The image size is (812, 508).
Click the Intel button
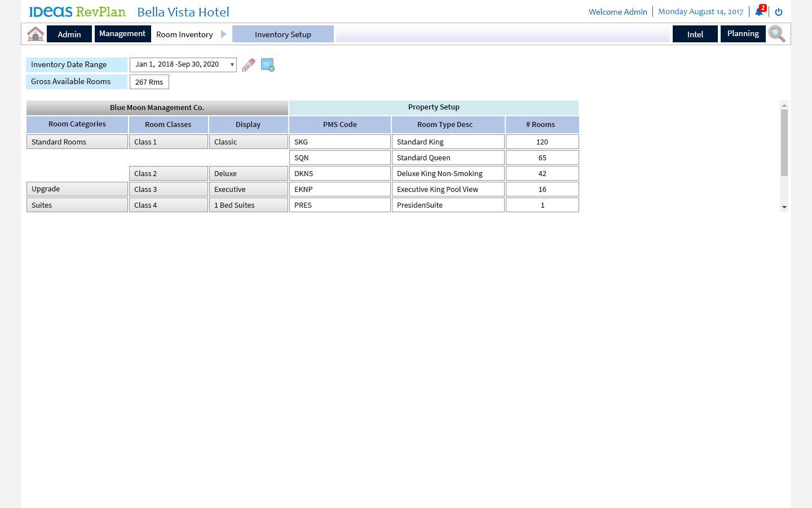pos(695,34)
